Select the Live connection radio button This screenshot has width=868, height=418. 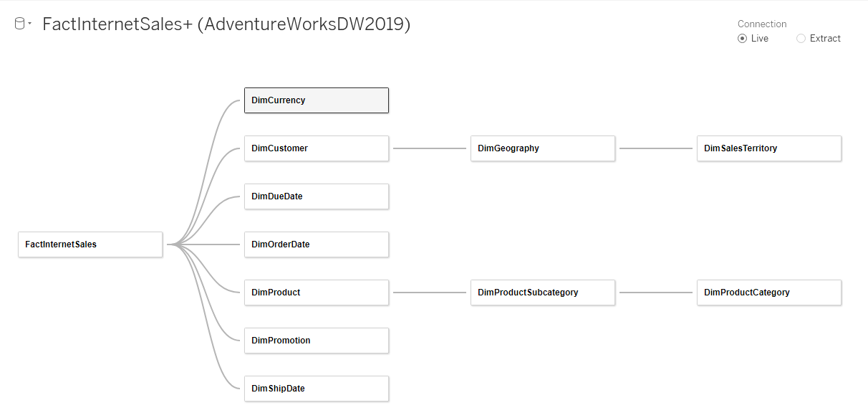742,39
